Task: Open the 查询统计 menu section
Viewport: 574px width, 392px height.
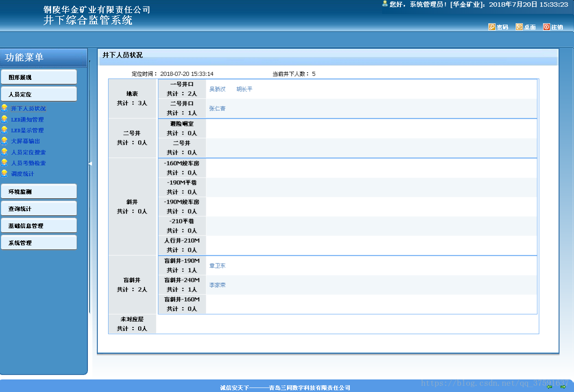Action: point(39,208)
